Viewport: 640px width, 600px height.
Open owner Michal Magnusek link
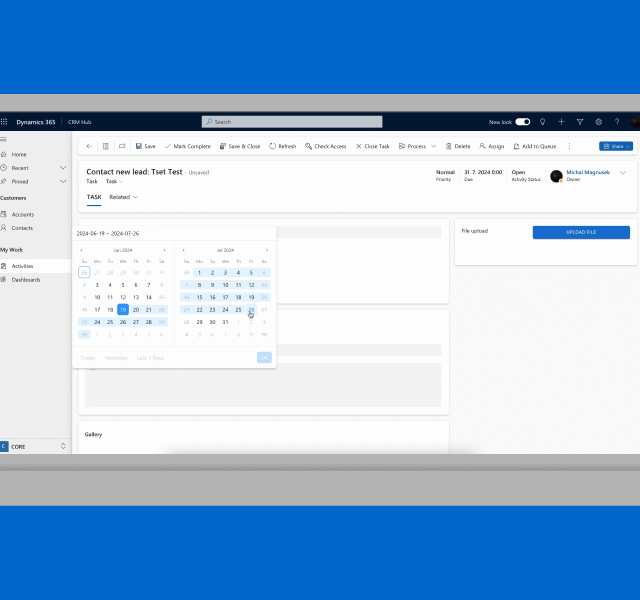coord(588,172)
